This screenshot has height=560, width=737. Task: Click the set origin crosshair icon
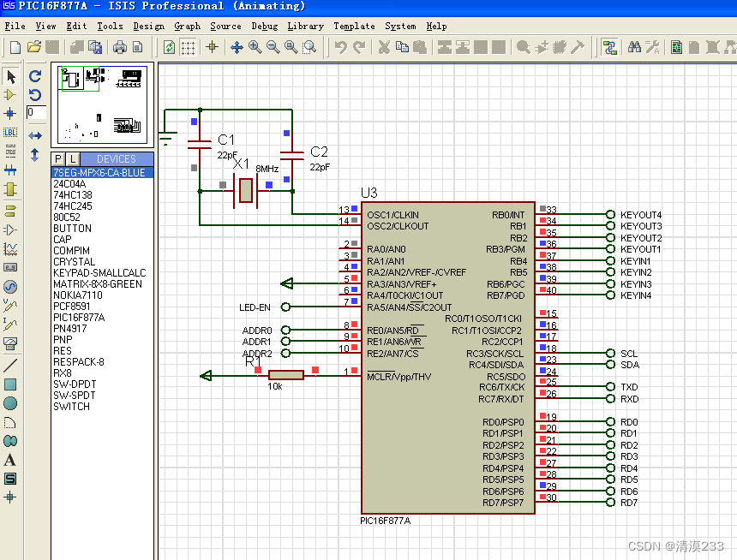click(212, 47)
